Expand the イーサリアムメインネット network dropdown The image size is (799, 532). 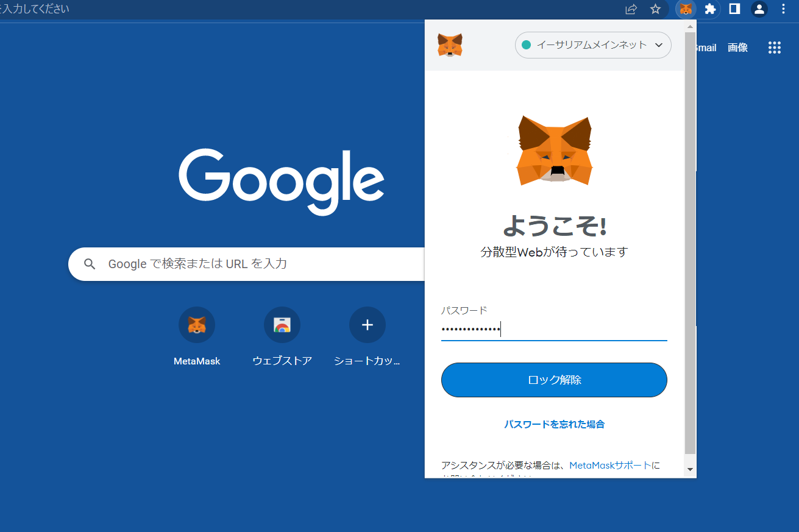[x=593, y=45]
